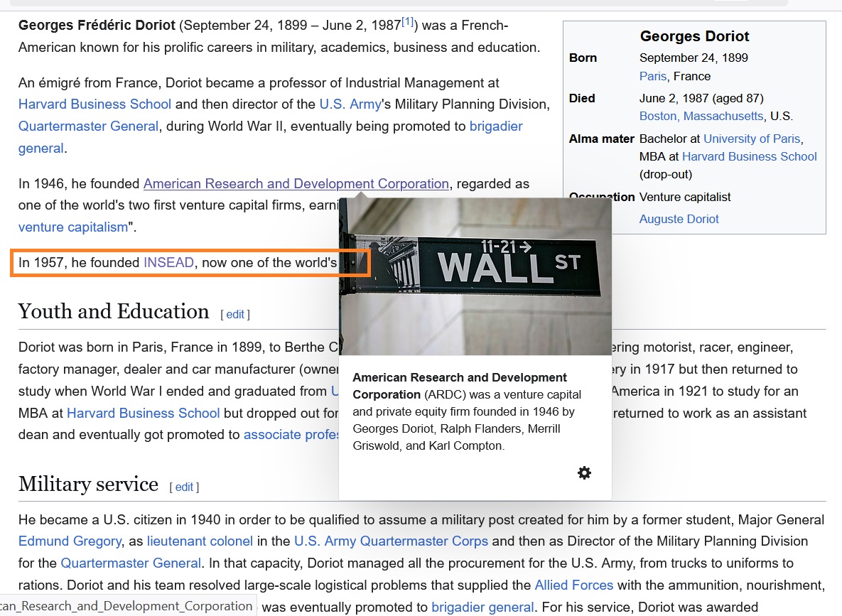Click the preview text about ARDC
Viewport: 842px width, 616px height.
467,411
